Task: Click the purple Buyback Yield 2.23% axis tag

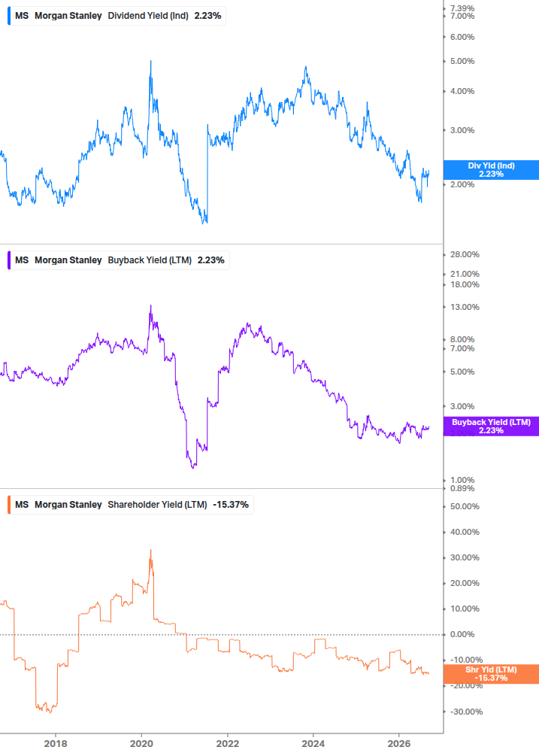Action: coord(491,427)
